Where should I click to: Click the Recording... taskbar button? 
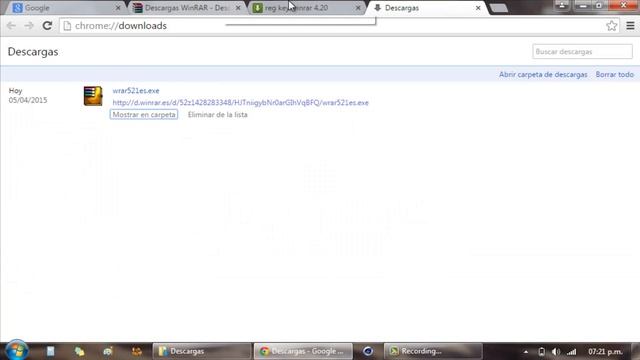point(433,351)
